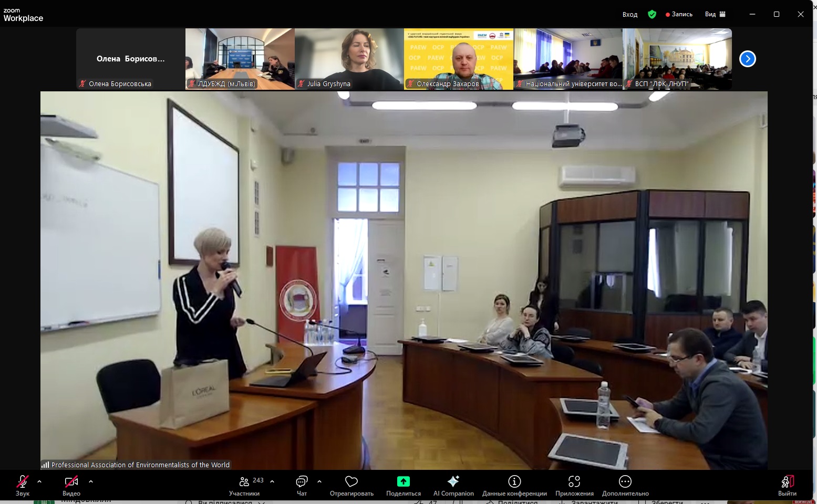This screenshot has width=817, height=504.
Task: Leave the meeting
Action: tap(787, 485)
